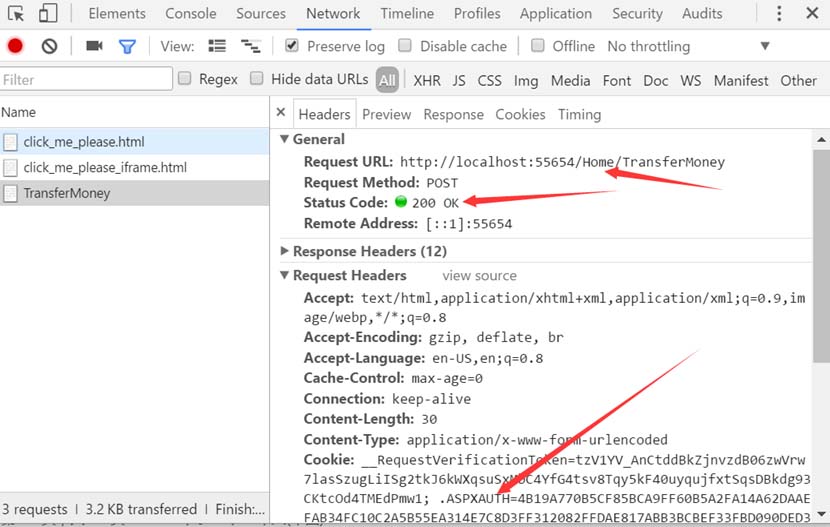Viewport: 830px width, 527px height.
Task: Go to the Timeline tab
Action: pos(407,13)
